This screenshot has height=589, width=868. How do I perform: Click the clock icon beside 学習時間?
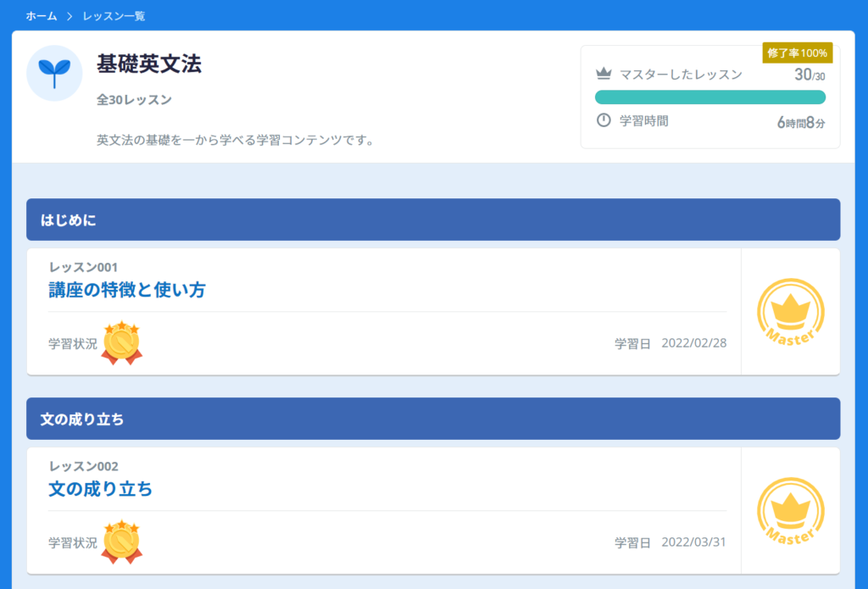(604, 120)
